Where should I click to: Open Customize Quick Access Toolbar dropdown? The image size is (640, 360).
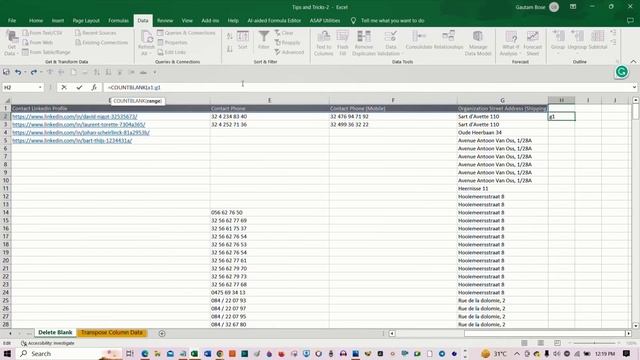(x=155, y=72)
